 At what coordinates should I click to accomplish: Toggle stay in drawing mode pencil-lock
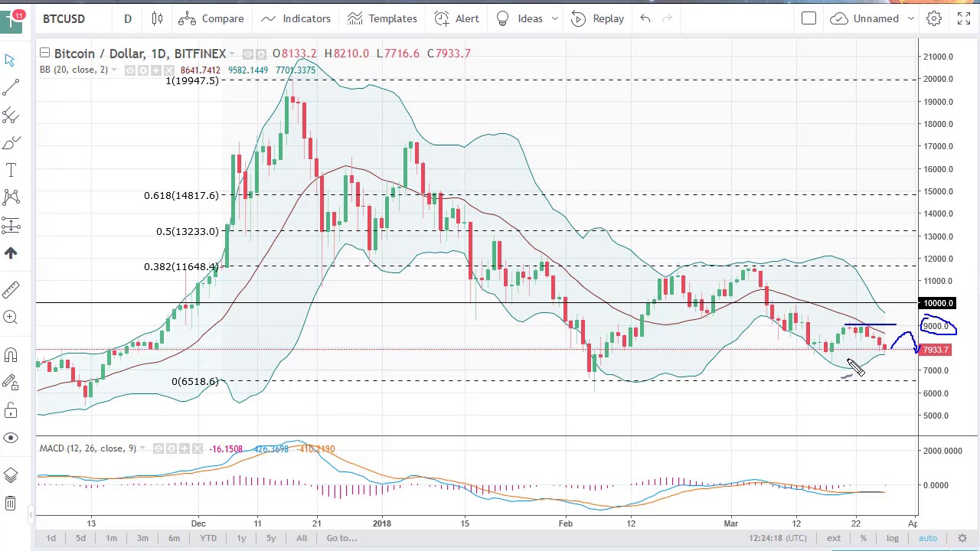tap(11, 382)
